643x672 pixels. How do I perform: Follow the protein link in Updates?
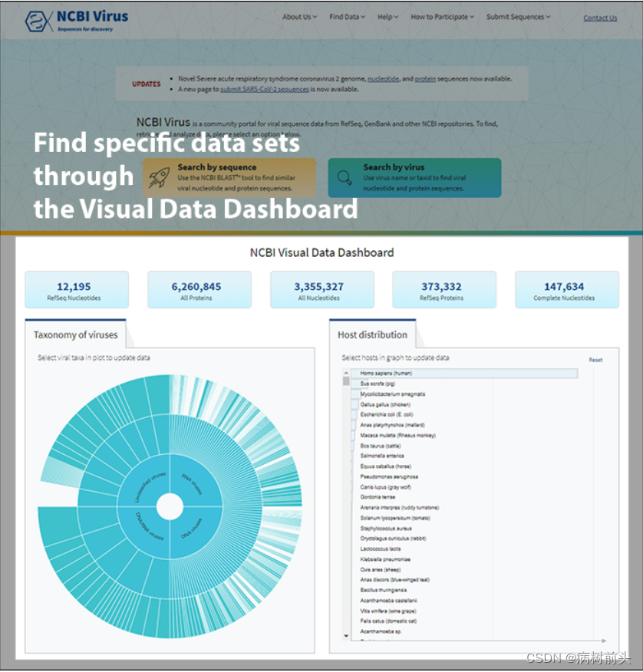425,79
